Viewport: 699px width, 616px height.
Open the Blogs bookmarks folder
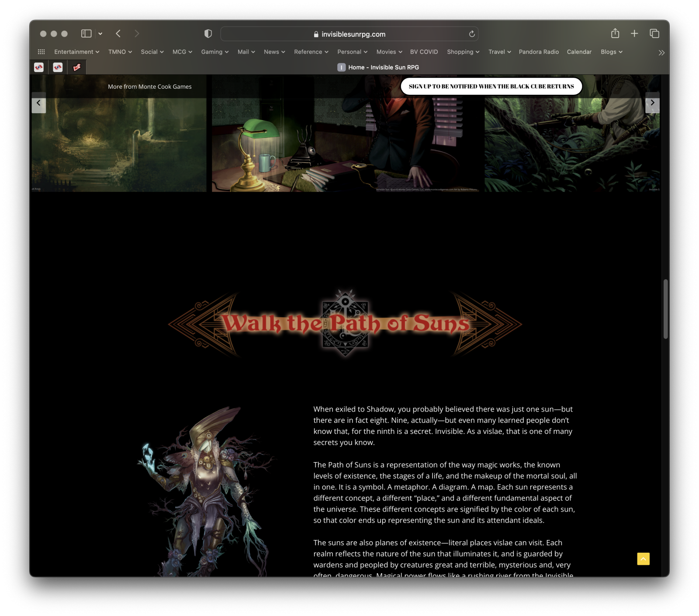pyautogui.click(x=611, y=52)
